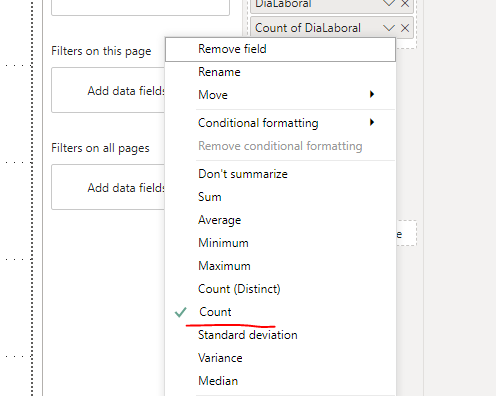Click the Filters on this page heading
This screenshot has height=396, width=496.
click(x=101, y=51)
